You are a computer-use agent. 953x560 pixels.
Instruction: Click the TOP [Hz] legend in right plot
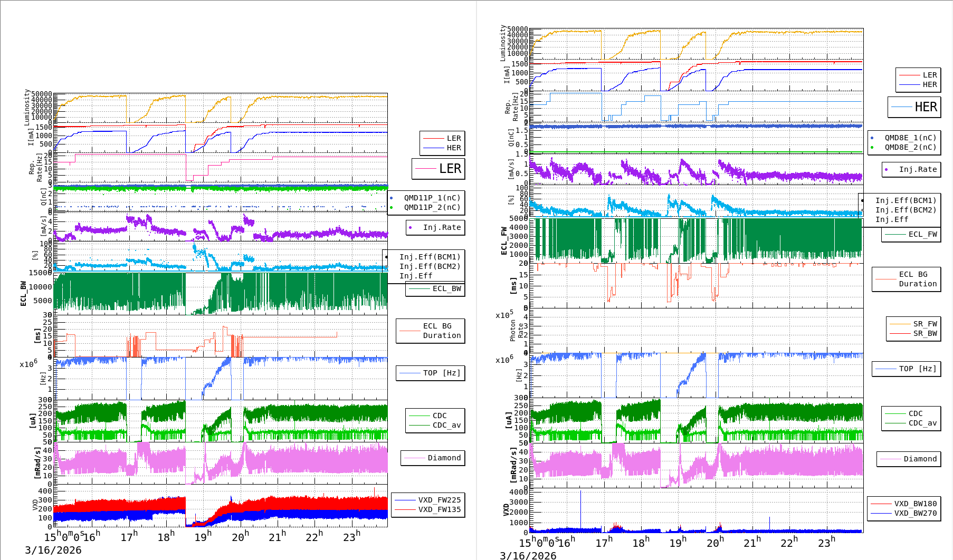[x=918, y=369]
